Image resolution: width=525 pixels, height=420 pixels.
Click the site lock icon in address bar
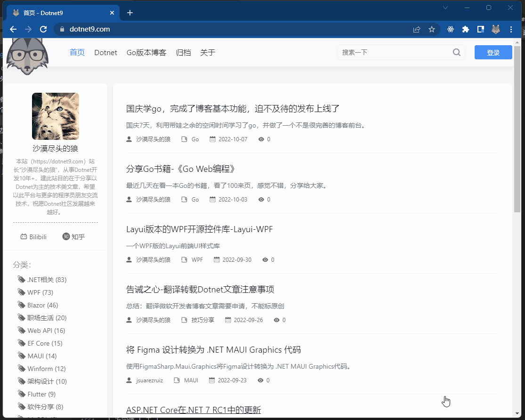click(62, 29)
